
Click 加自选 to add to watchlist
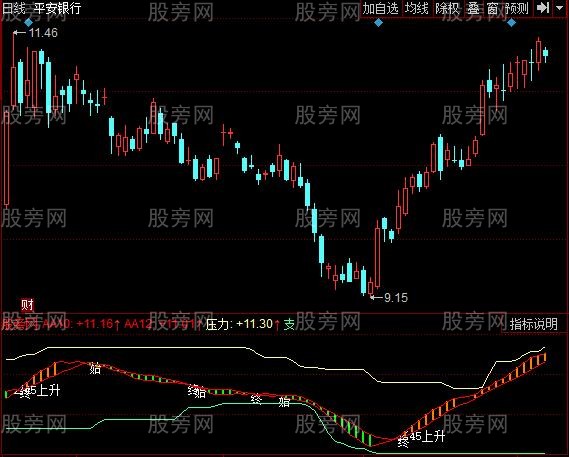pyautogui.click(x=381, y=8)
